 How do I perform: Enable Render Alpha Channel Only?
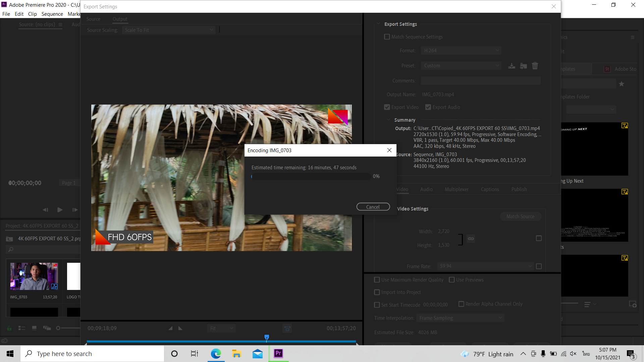click(461, 304)
